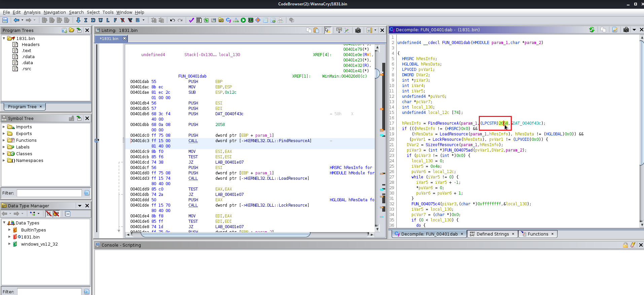Re-decompile using the green refresh icon

tap(592, 30)
